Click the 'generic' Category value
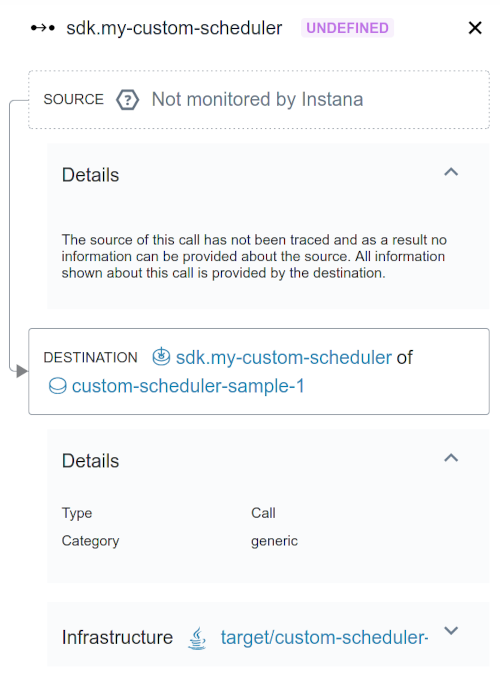The width and height of the screenshot is (500, 689). (275, 540)
